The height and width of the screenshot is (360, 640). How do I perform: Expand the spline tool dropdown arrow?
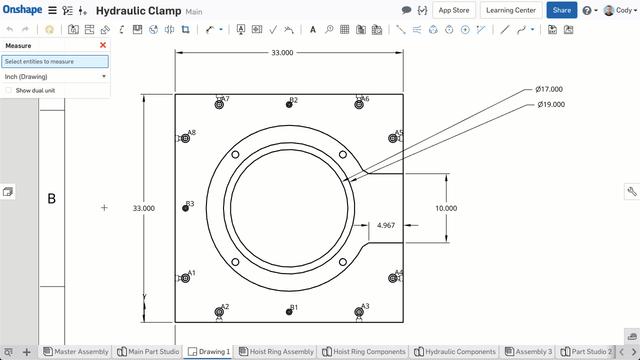[x=532, y=29]
